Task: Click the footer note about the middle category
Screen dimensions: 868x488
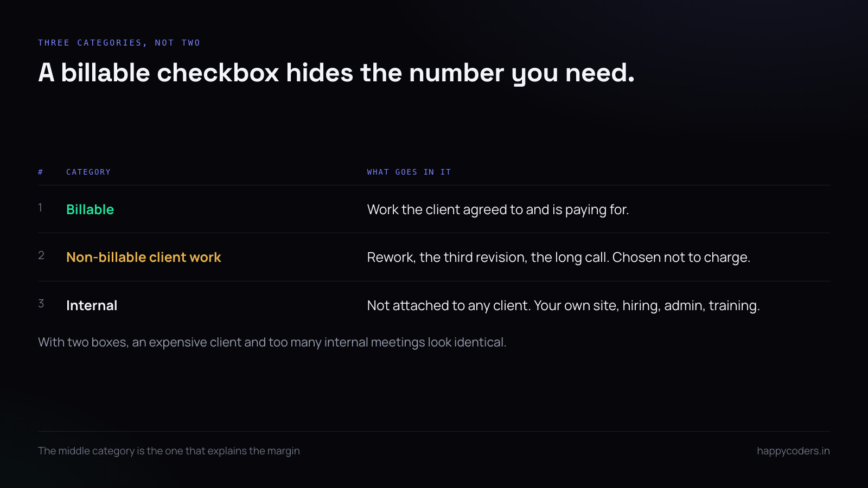Action: coord(169,451)
